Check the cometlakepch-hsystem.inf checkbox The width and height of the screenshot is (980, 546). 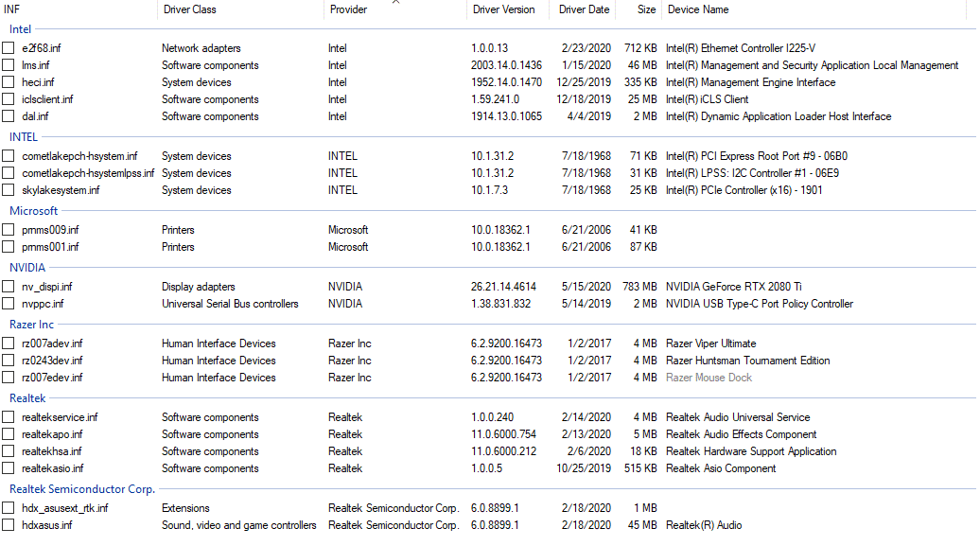tap(9, 156)
